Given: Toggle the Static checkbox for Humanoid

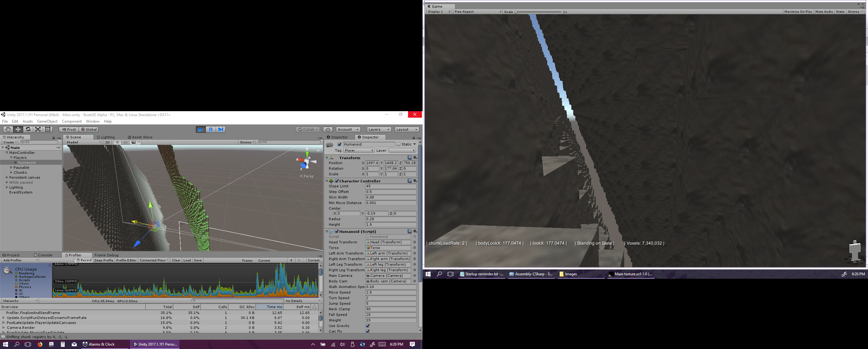Looking at the screenshot, I should (x=398, y=144).
